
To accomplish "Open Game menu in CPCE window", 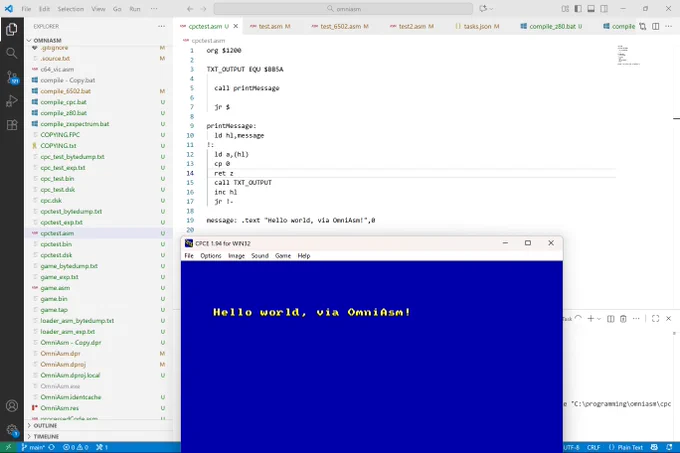I will 283,256.
